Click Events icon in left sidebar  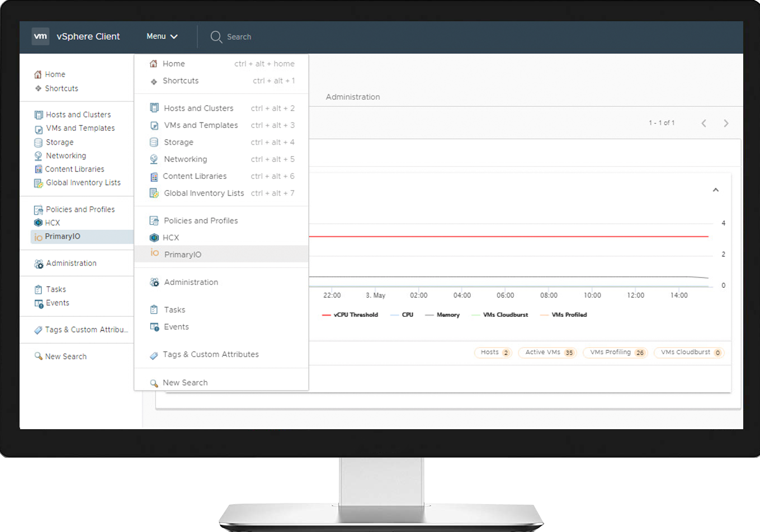39,303
